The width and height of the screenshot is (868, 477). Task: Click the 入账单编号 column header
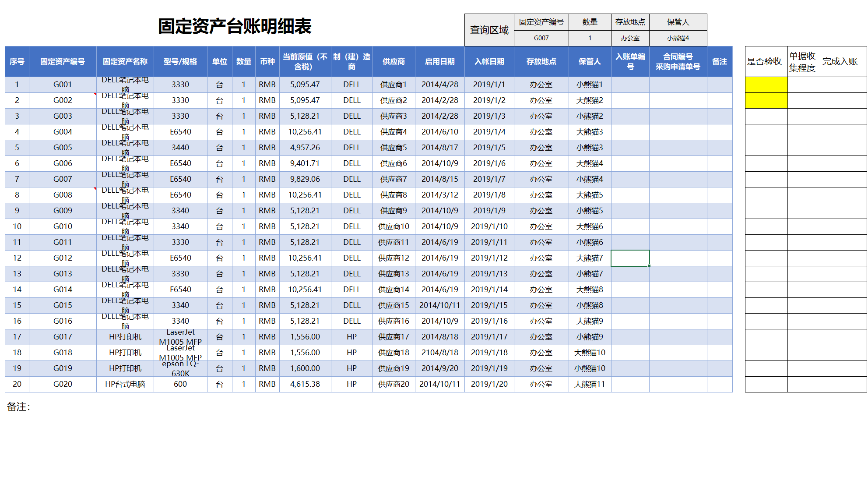click(x=630, y=61)
